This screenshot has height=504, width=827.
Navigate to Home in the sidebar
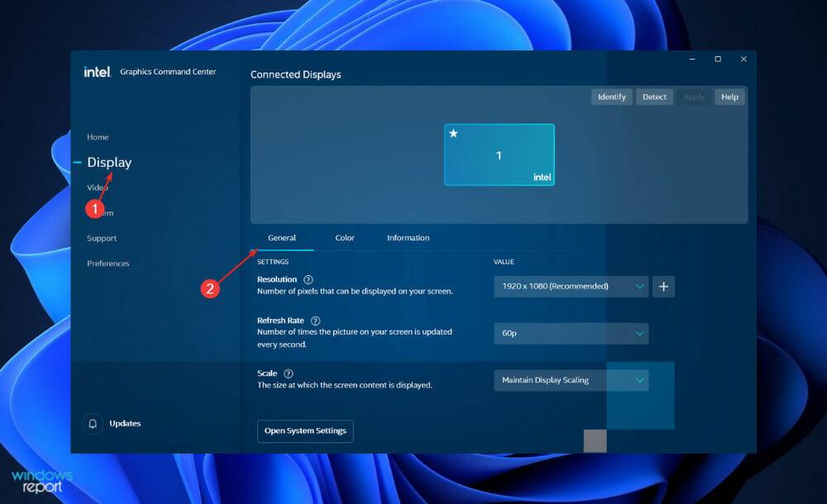pos(98,137)
